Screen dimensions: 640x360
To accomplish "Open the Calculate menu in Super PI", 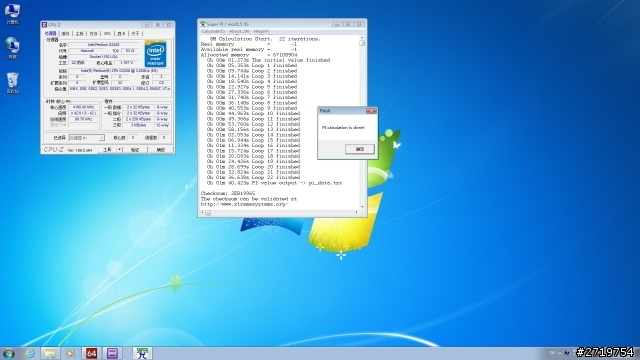I will coord(213,31).
